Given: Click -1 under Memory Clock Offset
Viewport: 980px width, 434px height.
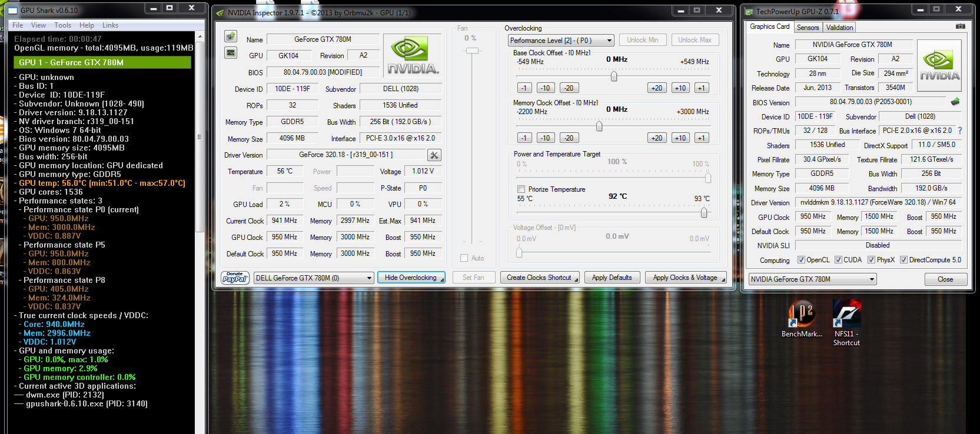Looking at the screenshot, I should click(524, 138).
